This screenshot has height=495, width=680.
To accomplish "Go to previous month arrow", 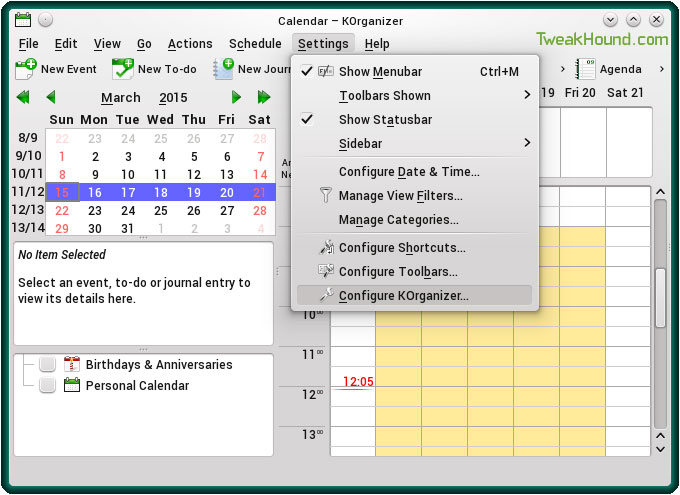I will [x=51, y=97].
